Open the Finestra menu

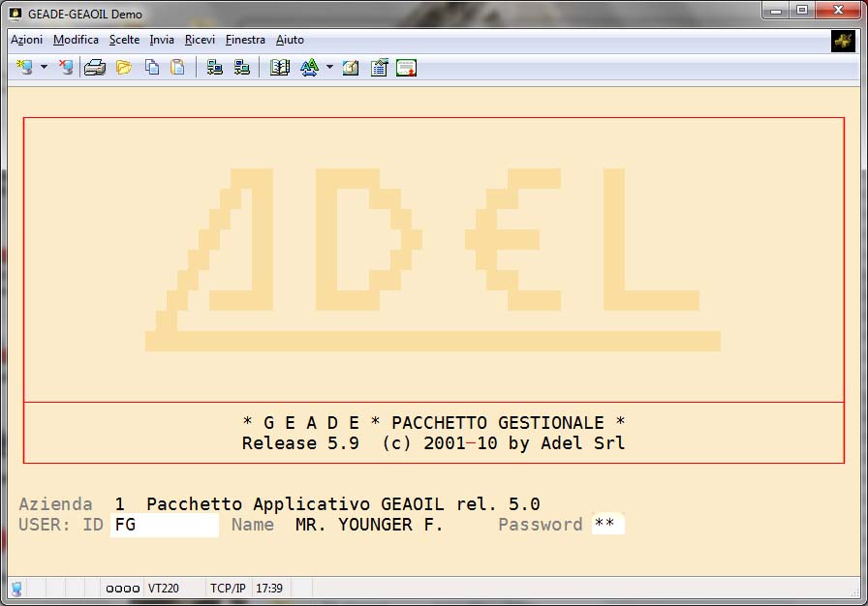click(x=245, y=40)
